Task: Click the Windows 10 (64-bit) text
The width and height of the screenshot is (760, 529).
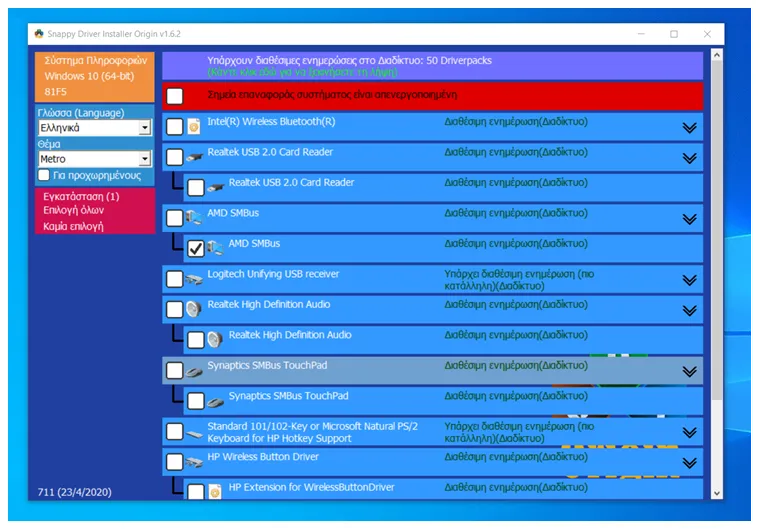Action: click(89, 76)
